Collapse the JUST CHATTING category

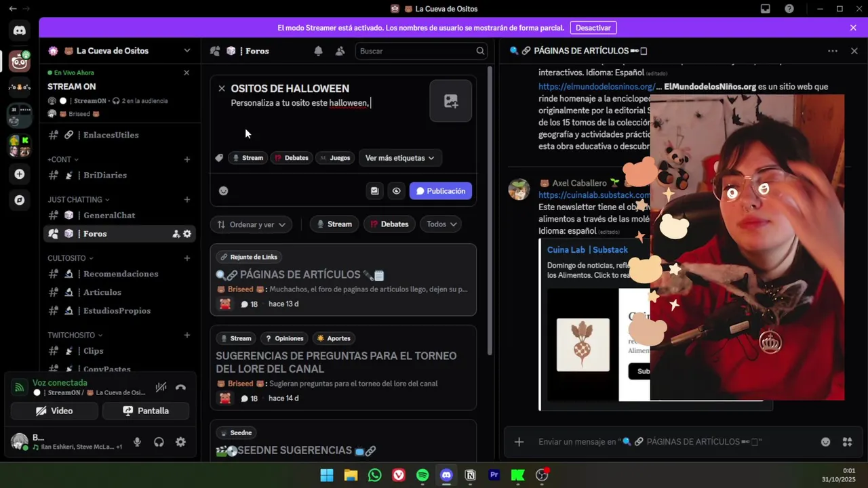coord(79,200)
